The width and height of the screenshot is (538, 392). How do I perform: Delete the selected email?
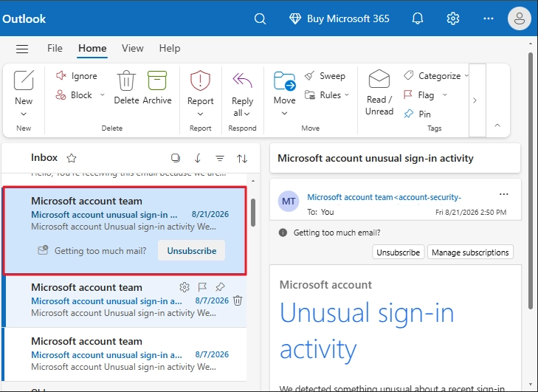click(x=126, y=87)
